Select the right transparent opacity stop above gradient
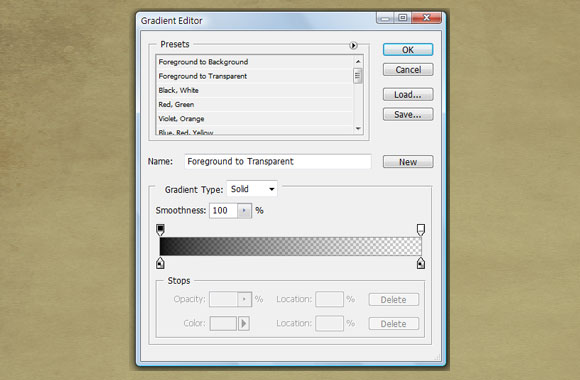The image size is (580, 380). [x=421, y=229]
